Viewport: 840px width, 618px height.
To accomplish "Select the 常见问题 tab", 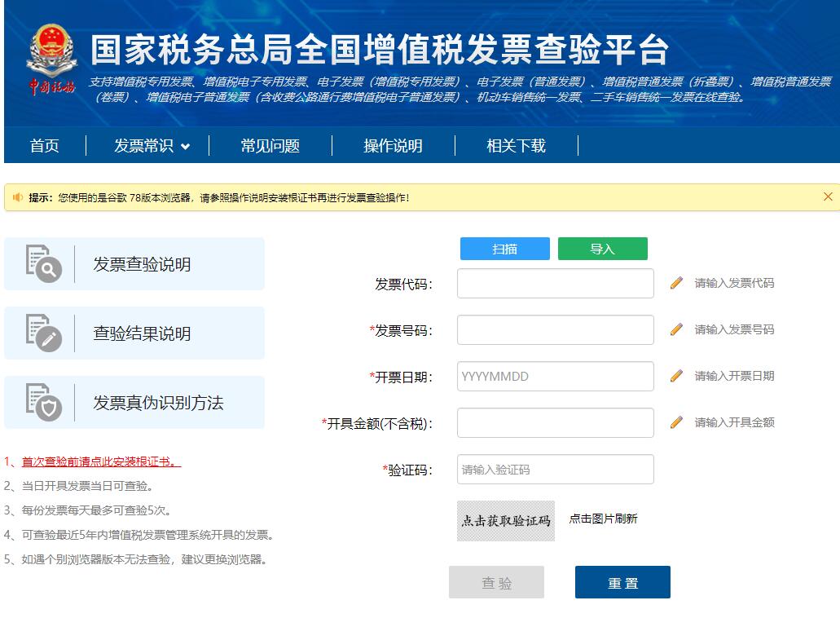I will point(271,146).
